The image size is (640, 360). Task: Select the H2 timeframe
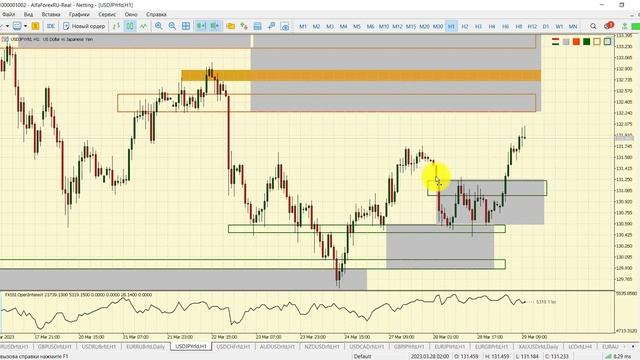coord(464,26)
